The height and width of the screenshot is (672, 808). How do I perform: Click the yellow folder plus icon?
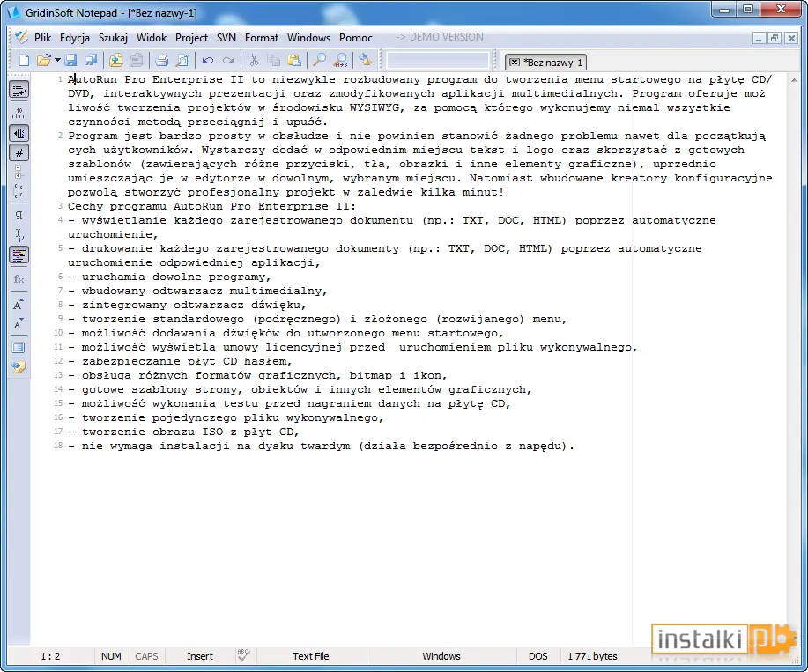pyautogui.click(x=116, y=60)
